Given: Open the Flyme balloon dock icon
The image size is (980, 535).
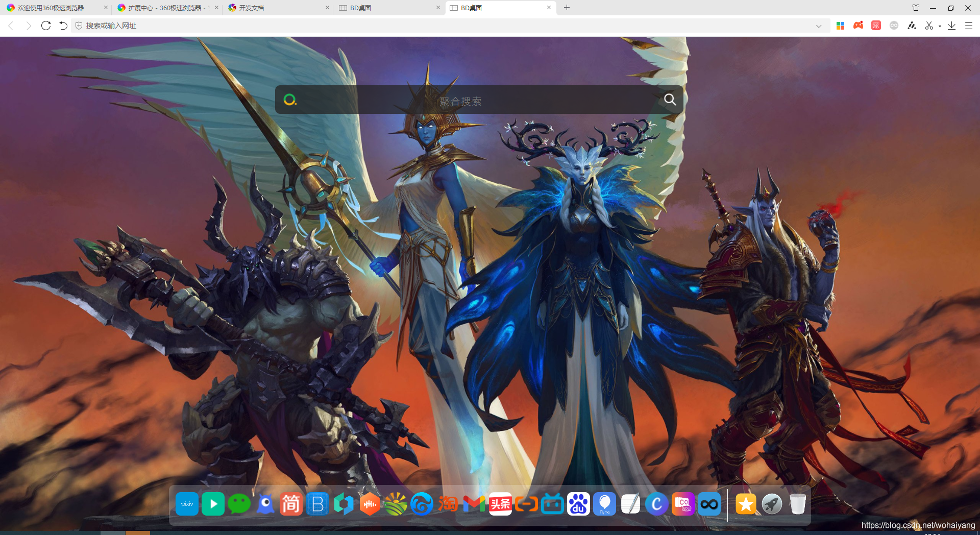Looking at the screenshot, I should click(604, 504).
